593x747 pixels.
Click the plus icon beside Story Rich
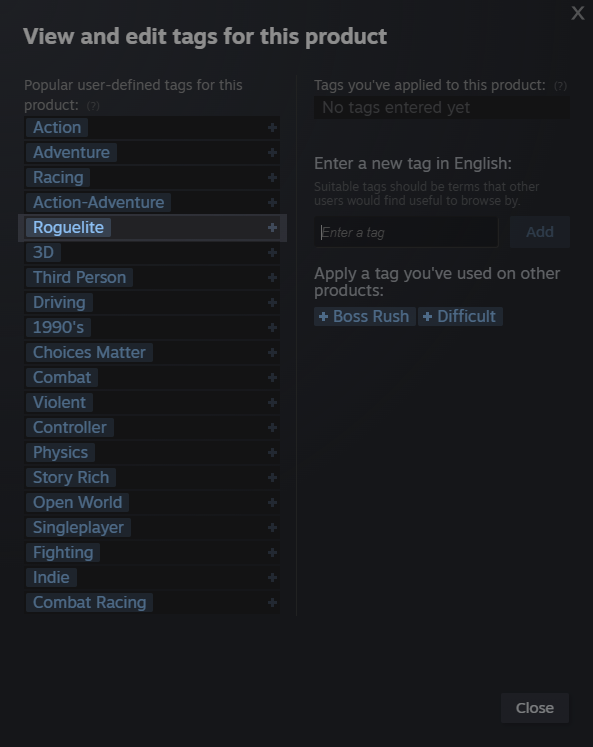pos(272,477)
